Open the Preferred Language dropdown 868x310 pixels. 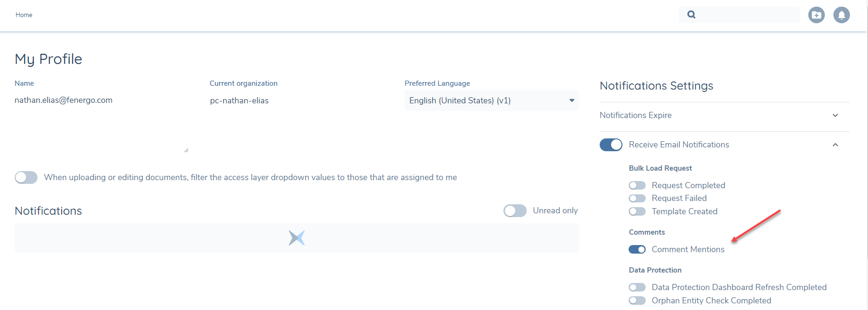571,100
